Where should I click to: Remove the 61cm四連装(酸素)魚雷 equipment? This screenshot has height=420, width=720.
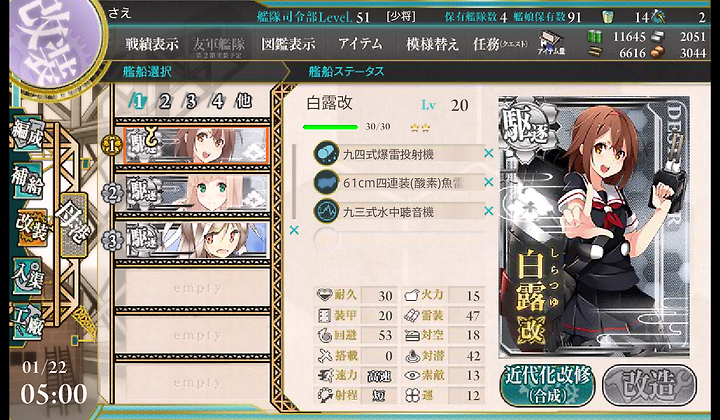tap(489, 182)
